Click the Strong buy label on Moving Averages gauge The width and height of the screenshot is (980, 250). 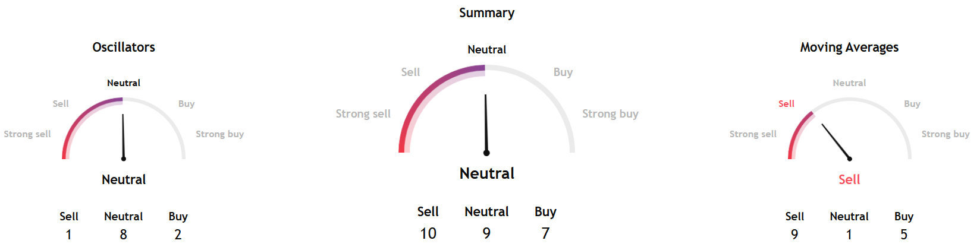click(945, 134)
